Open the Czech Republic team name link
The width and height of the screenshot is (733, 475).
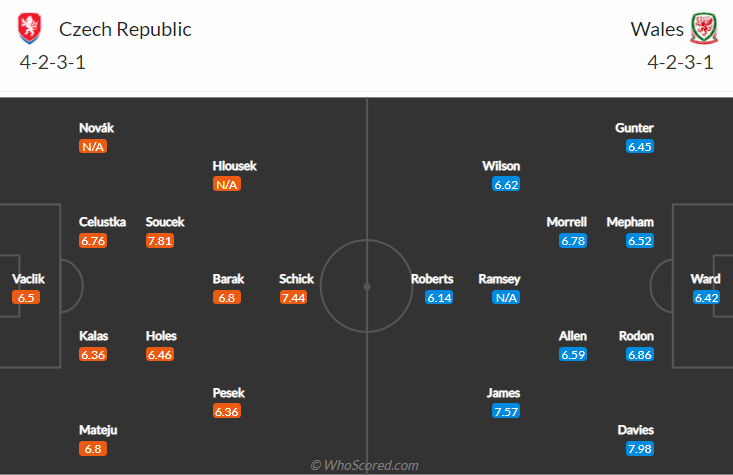(x=125, y=29)
